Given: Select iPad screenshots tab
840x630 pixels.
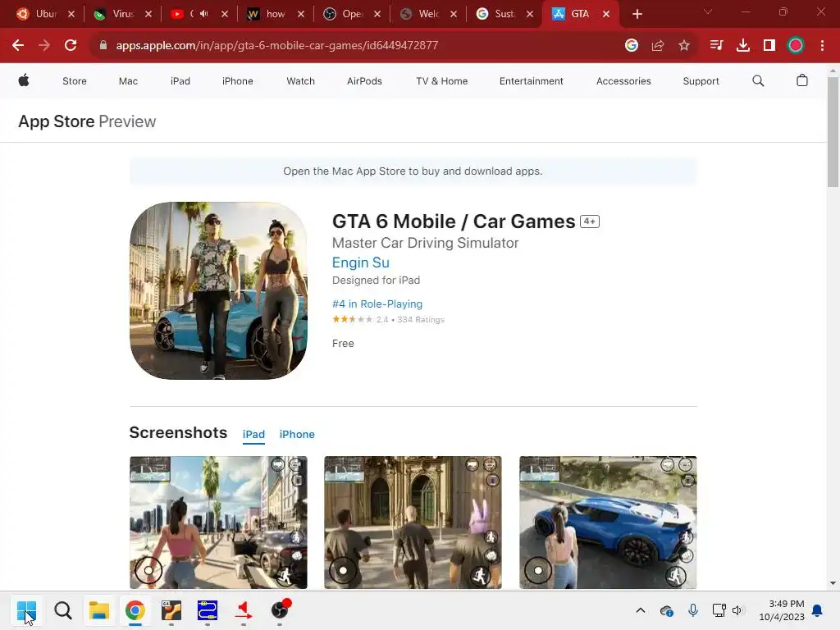Looking at the screenshot, I should tap(253, 434).
